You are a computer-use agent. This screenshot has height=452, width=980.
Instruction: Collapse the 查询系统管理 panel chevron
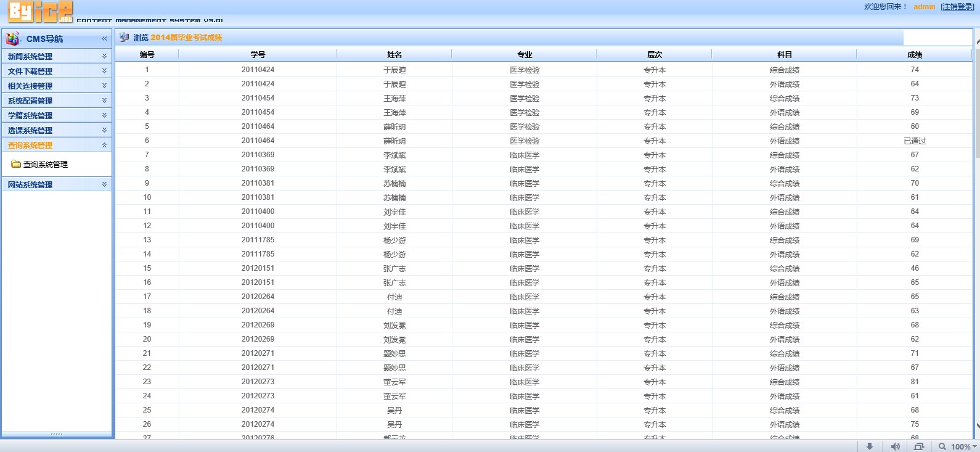(x=104, y=144)
